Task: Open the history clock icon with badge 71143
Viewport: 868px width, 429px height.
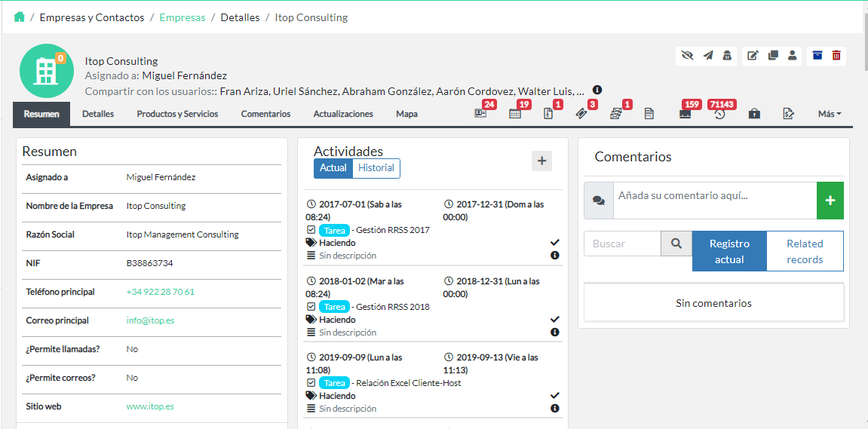Action: pos(719,115)
